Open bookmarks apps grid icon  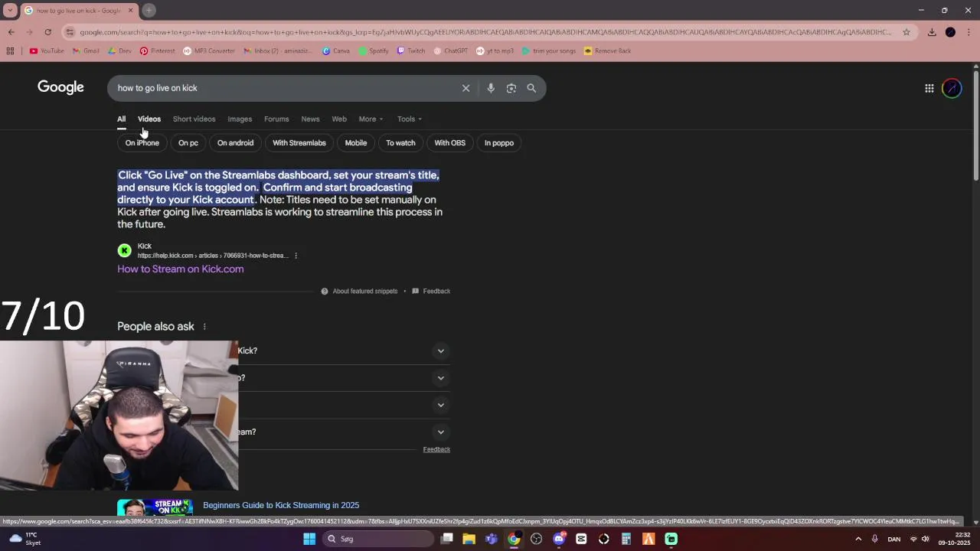10,51
